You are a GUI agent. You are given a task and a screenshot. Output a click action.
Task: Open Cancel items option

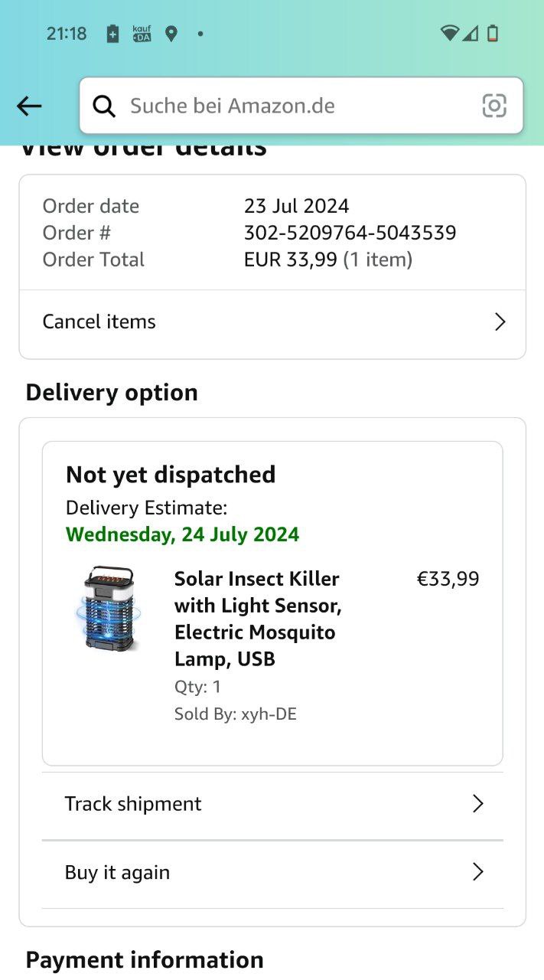click(99, 322)
